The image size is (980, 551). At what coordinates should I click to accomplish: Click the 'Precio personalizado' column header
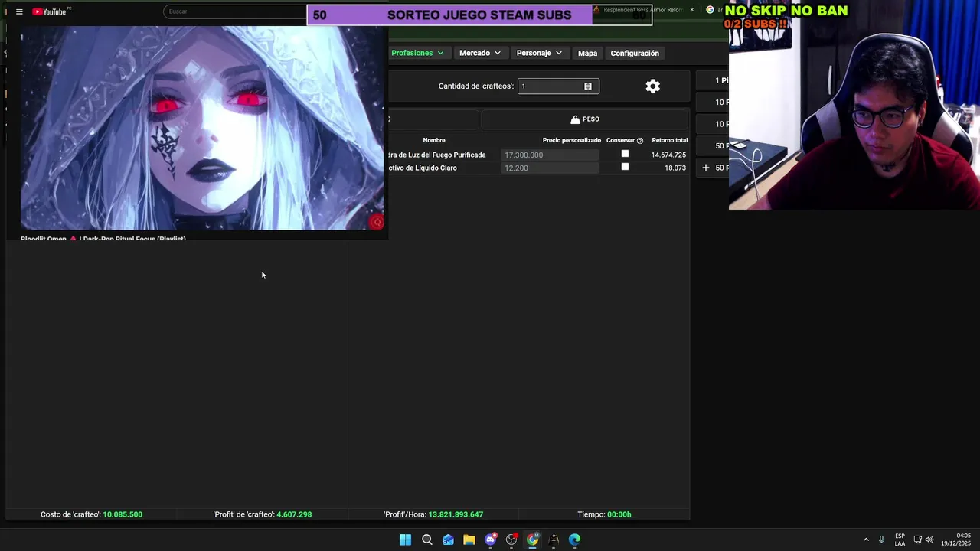coord(572,140)
